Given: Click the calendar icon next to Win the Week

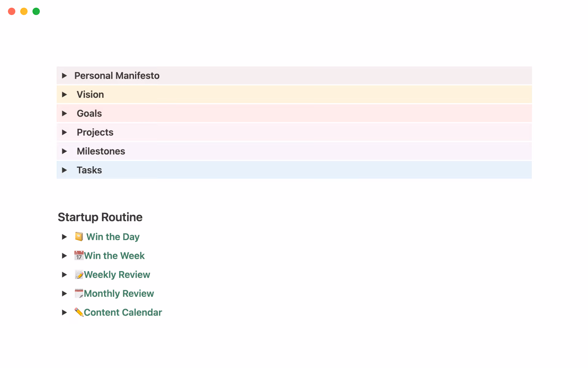Looking at the screenshot, I should [79, 255].
